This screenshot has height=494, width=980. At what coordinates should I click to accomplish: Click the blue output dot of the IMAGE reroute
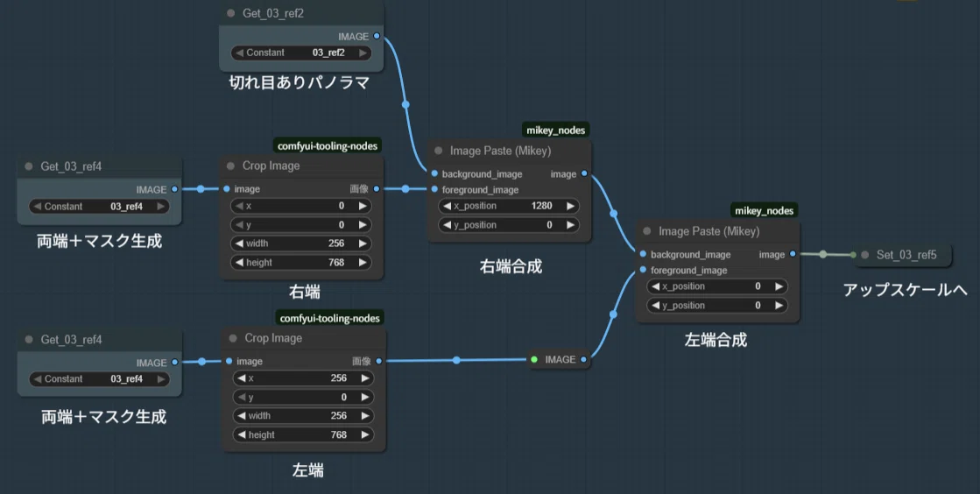583,360
